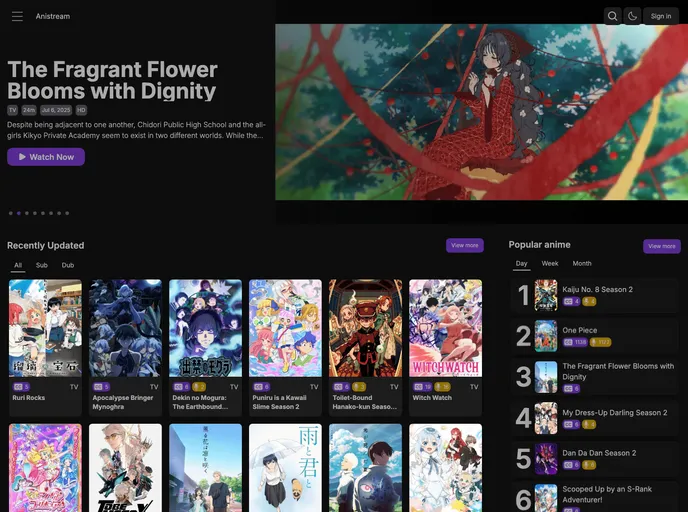Click the hero banner image
This screenshot has width=688, height=512.
tap(481, 112)
